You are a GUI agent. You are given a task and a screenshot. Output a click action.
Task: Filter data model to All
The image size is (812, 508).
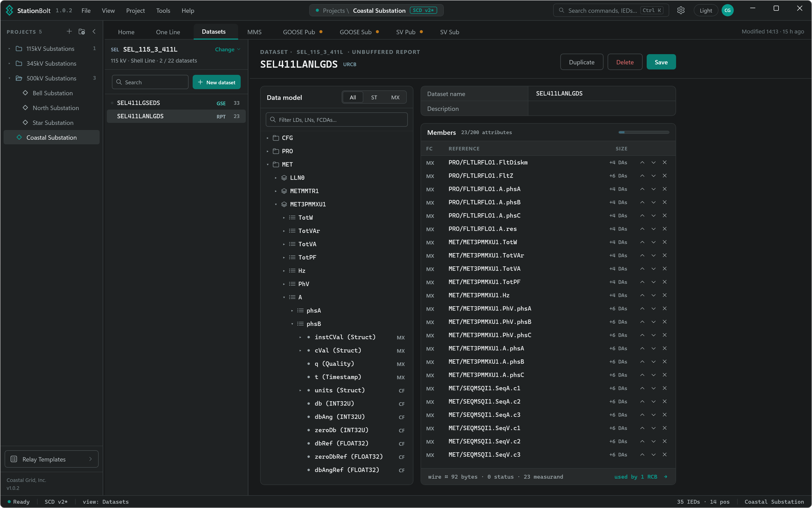[353, 97]
